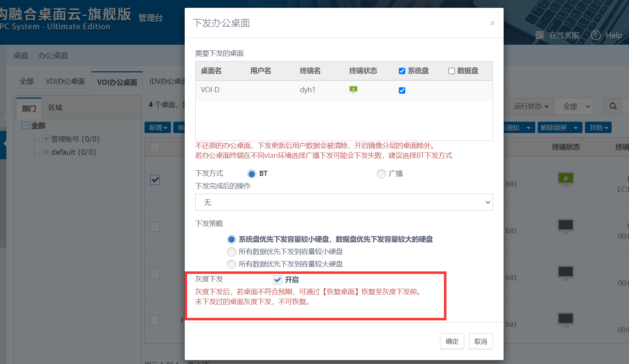This screenshot has height=364, width=629.
Task: Choose 所有数据优先下发到容量较小硬盘 strategy
Action: pos(232,252)
